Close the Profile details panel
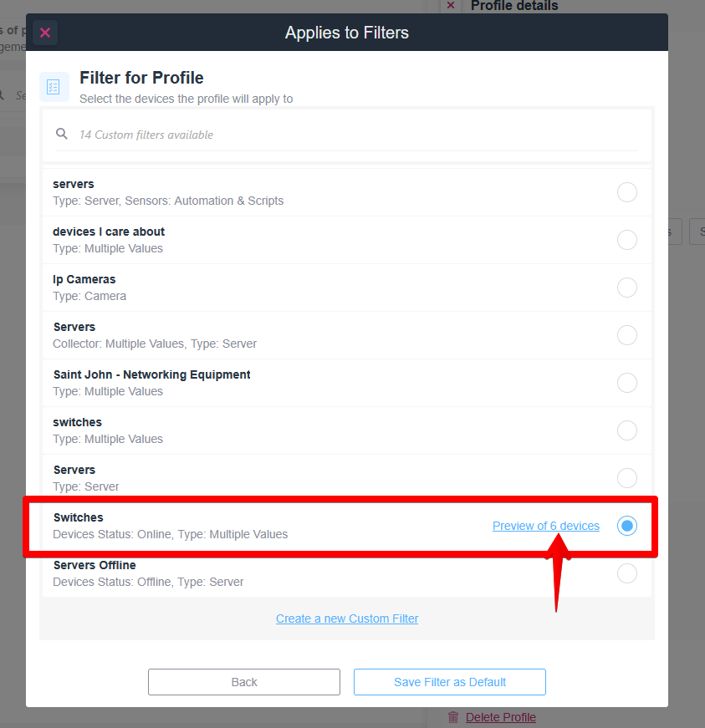705x728 pixels. point(451,5)
